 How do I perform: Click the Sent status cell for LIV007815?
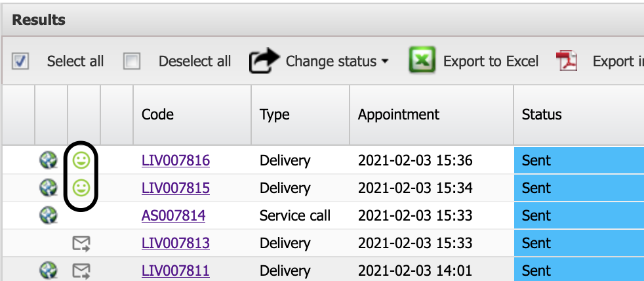pyautogui.click(x=578, y=188)
